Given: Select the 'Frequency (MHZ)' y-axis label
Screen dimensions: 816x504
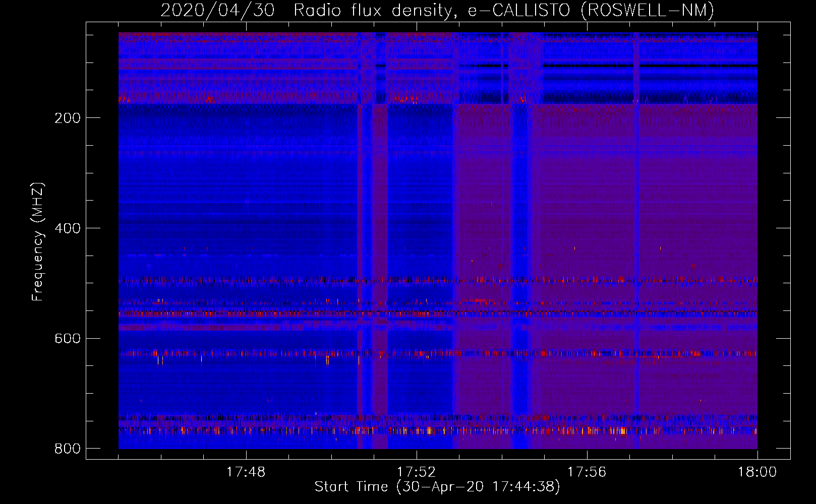Looking at the screenshot, I should pyautogui.click(x=38, y=242).
